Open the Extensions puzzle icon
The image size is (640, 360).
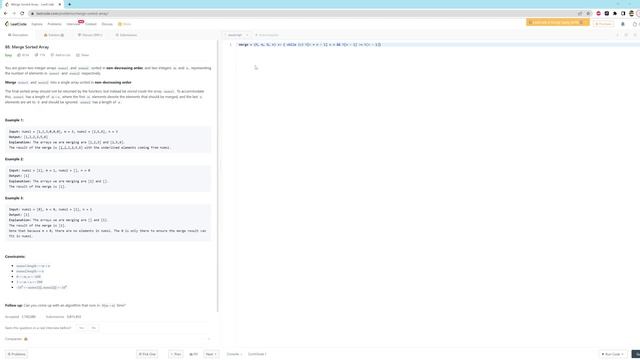[615, 13]
